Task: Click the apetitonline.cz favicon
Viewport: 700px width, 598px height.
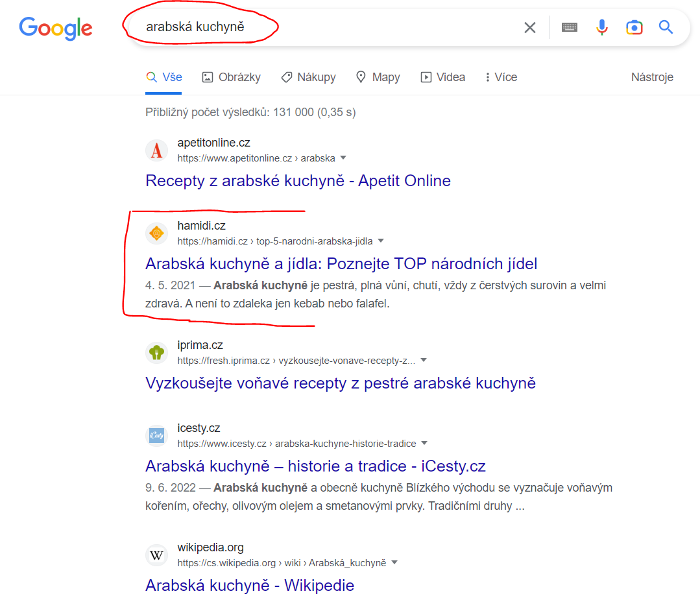Action: (157, 150)
